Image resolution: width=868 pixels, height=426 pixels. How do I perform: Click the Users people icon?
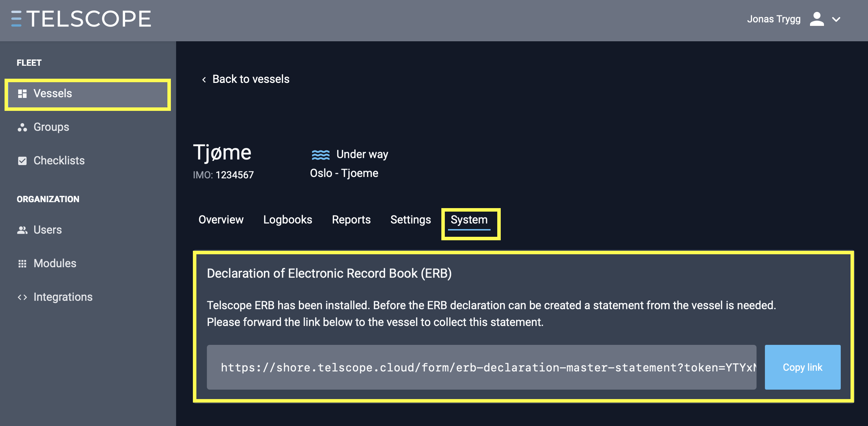(22, 230)
